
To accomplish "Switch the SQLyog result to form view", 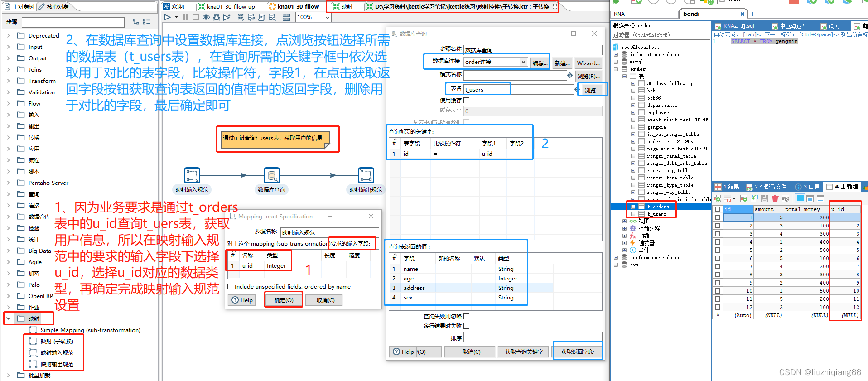I will point(810,198).
